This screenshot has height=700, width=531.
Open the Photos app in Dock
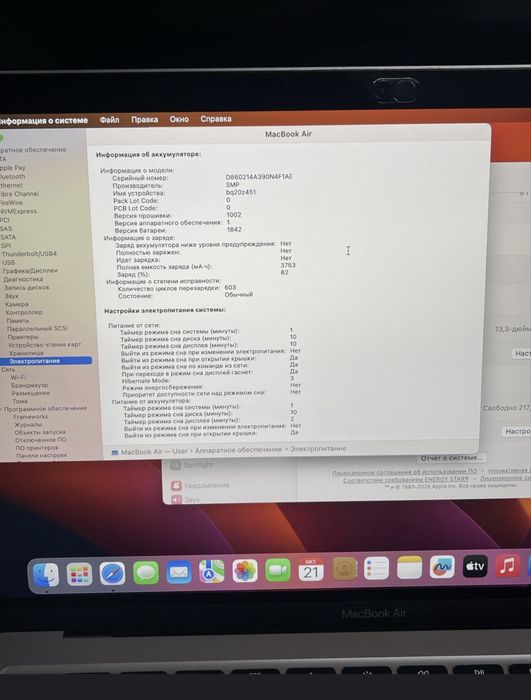pos(245,571)
